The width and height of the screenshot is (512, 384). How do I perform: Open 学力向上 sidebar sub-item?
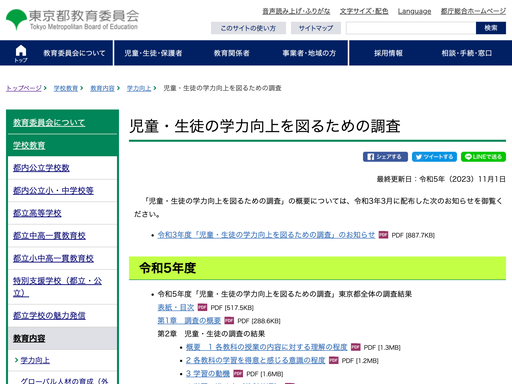pyautogui.click(x=35, y=360)
